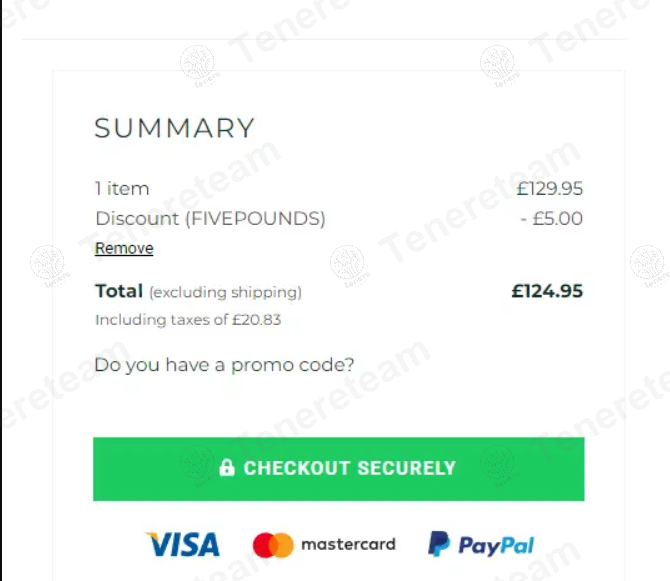Click the £129.95 item price
This screenshot has width=670, height=581.
click(549, 188)
